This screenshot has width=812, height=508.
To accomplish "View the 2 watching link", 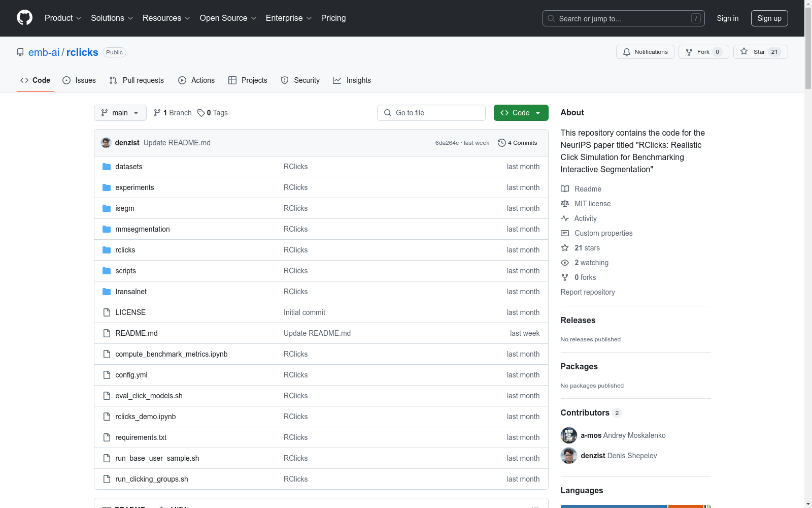I will pyautogui.click(x=585, y=263).
